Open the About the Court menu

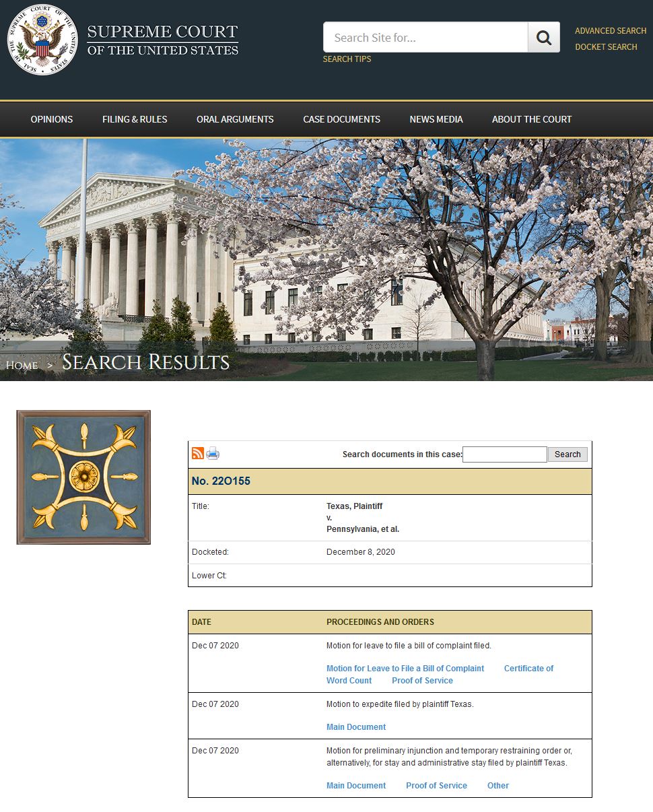click(532, 119)
